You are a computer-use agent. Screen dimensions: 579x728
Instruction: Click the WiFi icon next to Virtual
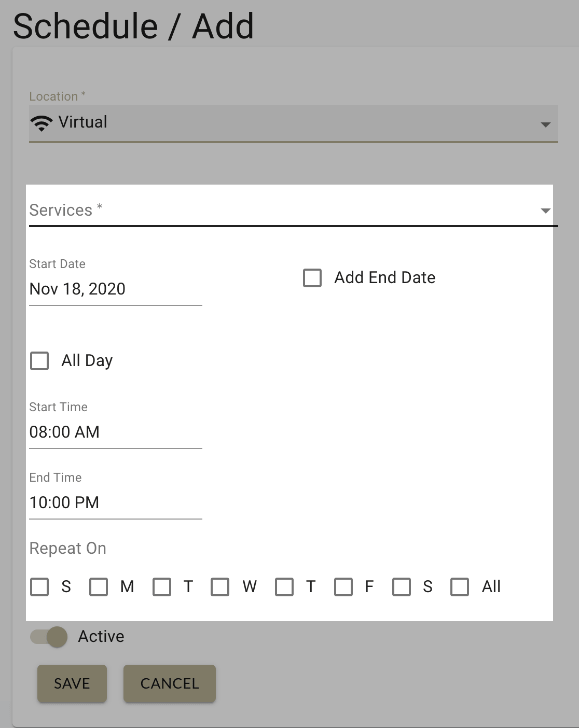[42, 122]
